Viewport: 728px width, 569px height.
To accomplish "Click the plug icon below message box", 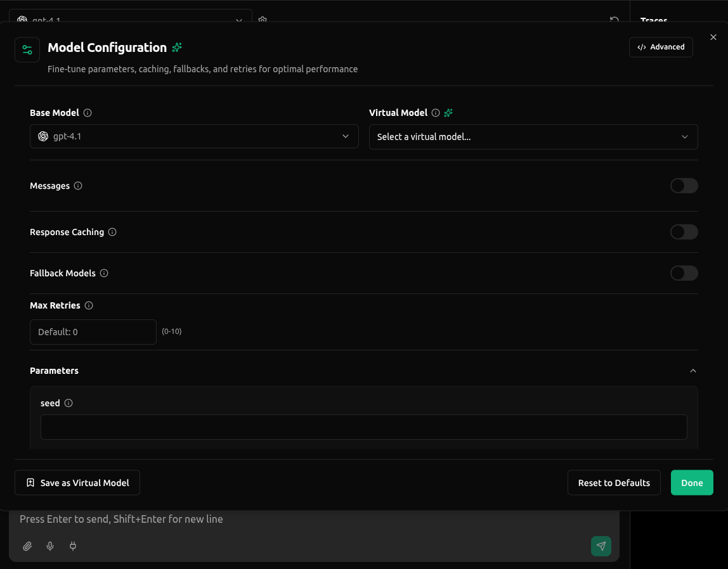I will pos(73,546).
